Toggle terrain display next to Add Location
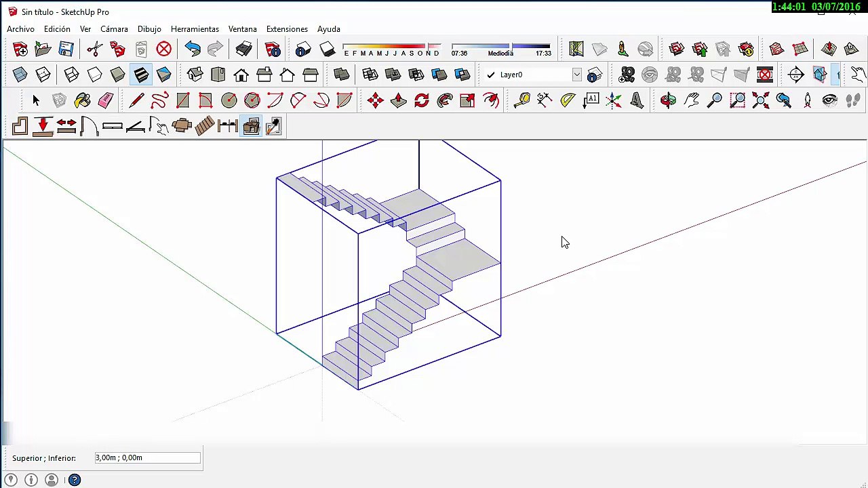The image size is (868, 488). pyautogui.click(x=599, y=49)
